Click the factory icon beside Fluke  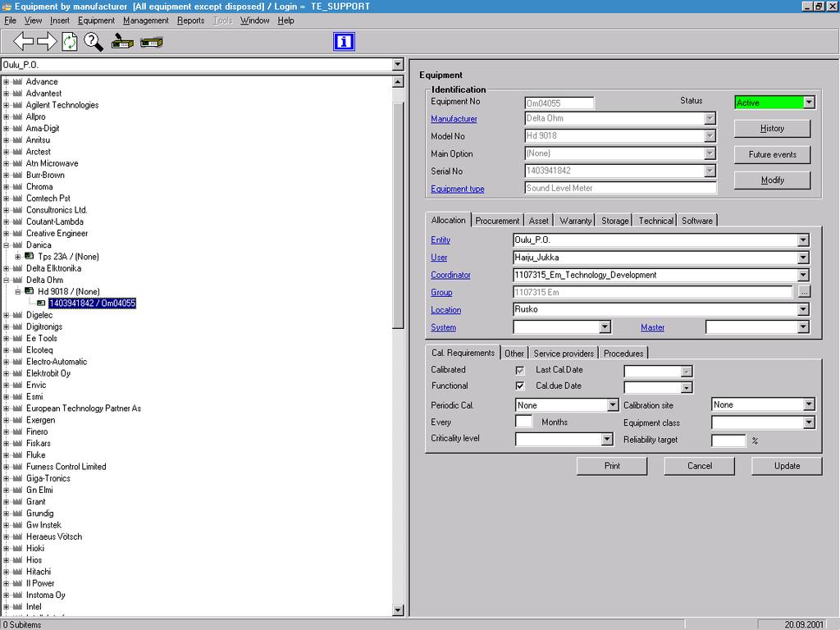click(18, 454)
